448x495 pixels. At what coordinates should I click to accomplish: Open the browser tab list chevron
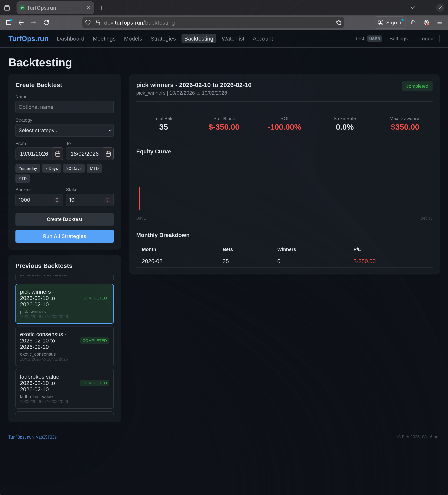[x=413, y=8]
